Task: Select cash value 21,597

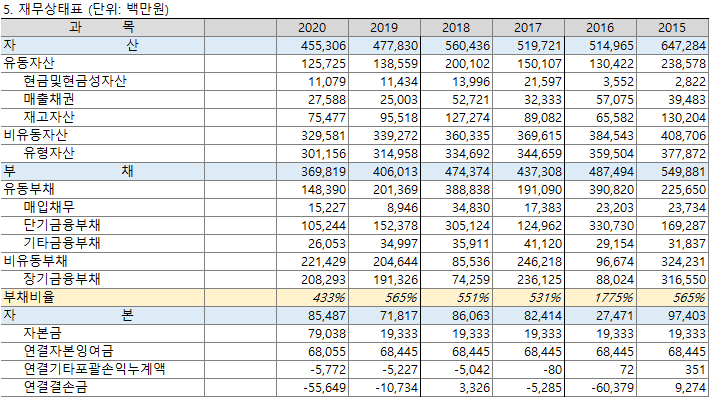Action: tap(543, 82)
